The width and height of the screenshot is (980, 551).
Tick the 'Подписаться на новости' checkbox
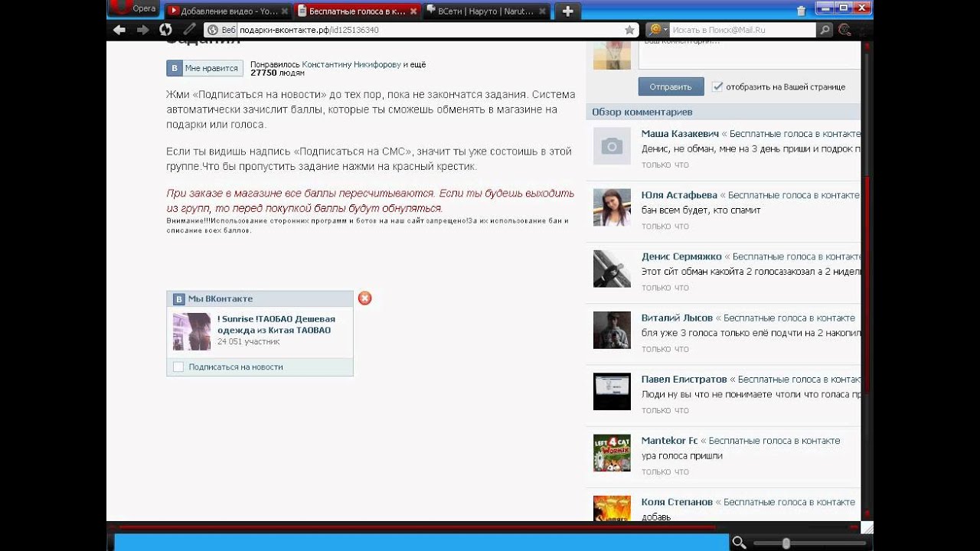(x=178, y=367)
